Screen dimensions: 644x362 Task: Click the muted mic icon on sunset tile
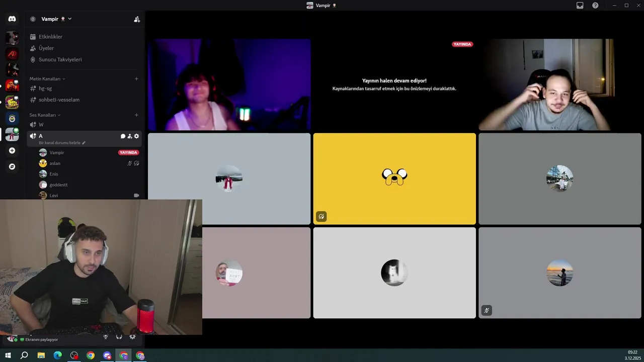coord(487,311)
